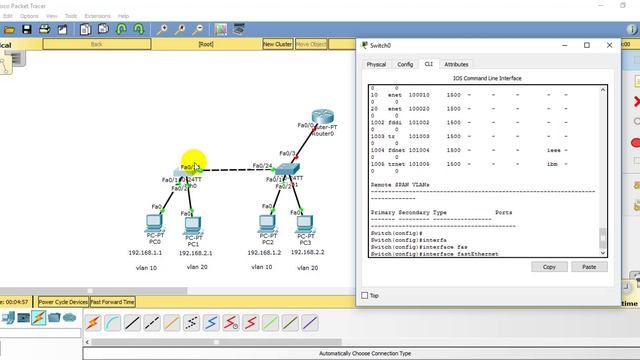The image size is (640, 360).
Task: Open a file with the folder toolbar icon
Action: [9, 29]
